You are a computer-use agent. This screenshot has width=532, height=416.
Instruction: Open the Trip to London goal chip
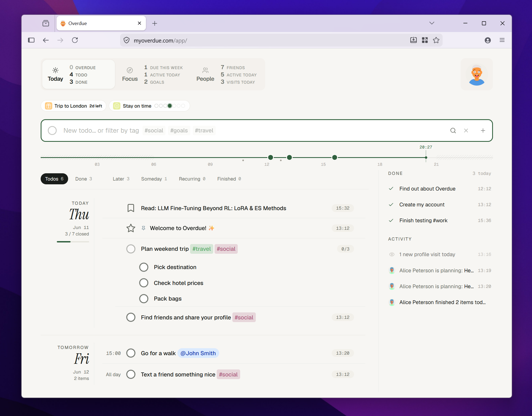73,106
